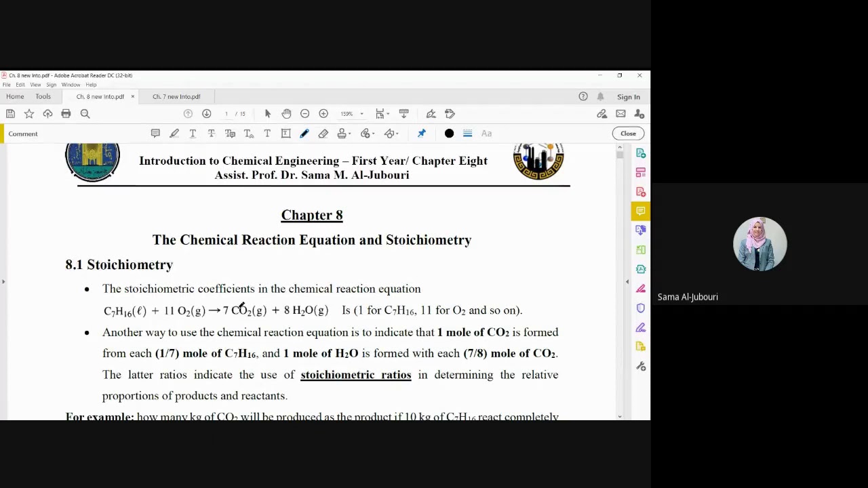
Task: Open the Attach file dropdown
Action: point(367,134)
